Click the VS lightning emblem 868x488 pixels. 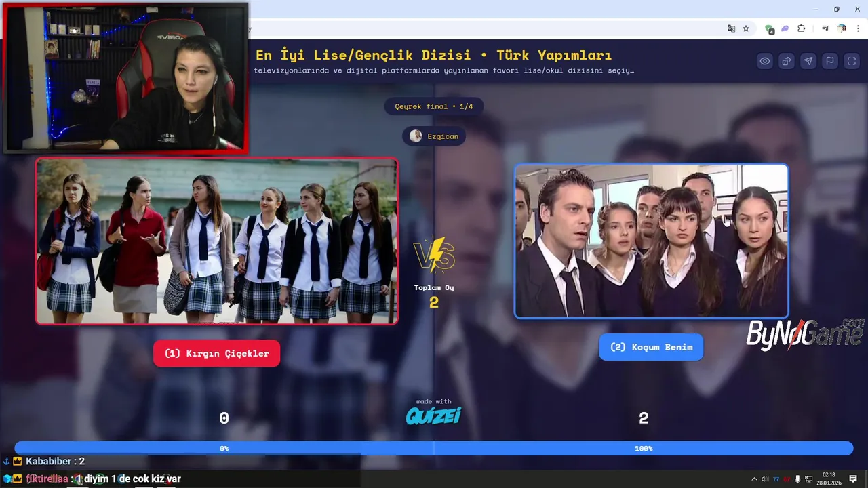434,255
